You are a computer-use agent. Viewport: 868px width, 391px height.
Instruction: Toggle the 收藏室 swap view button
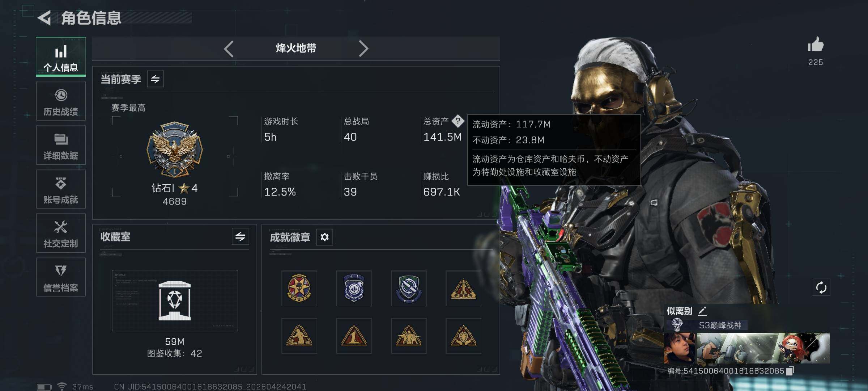pyautogui.click(x=240, y=236)
